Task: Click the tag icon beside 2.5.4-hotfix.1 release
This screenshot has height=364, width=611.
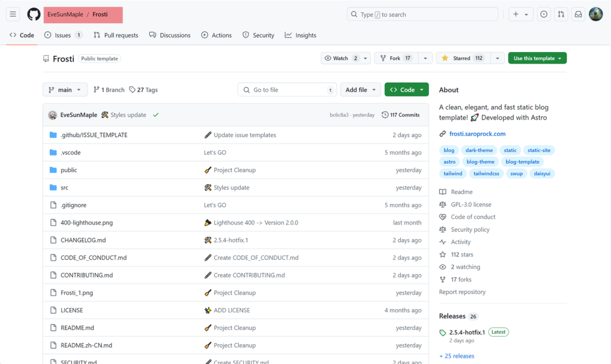Action: (443, 333)
